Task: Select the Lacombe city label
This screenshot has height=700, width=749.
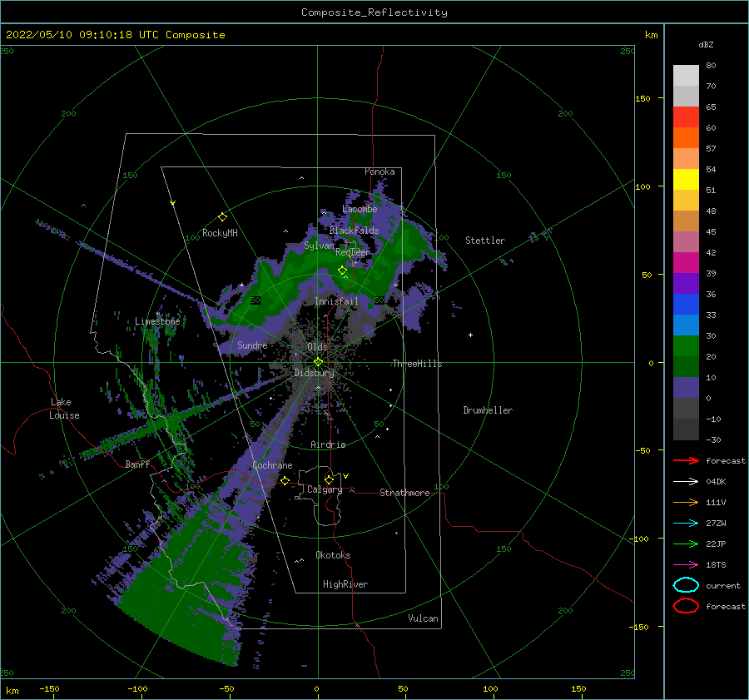Action: click(x=360, y=209)
